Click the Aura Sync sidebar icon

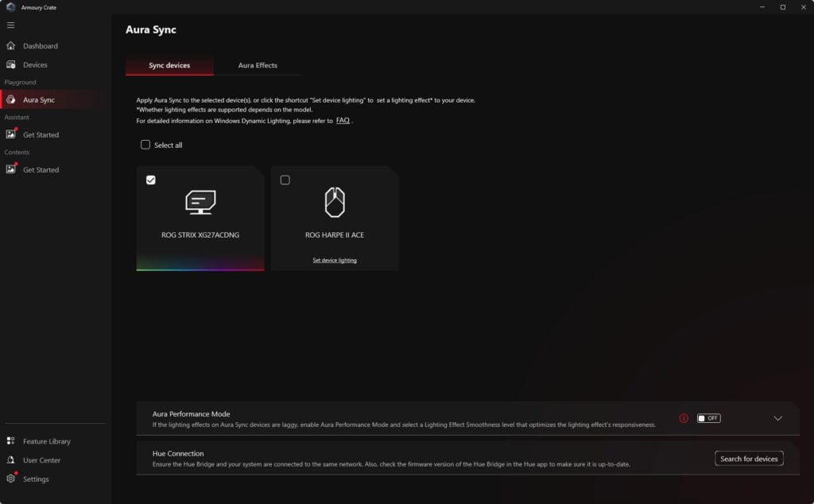11,99
